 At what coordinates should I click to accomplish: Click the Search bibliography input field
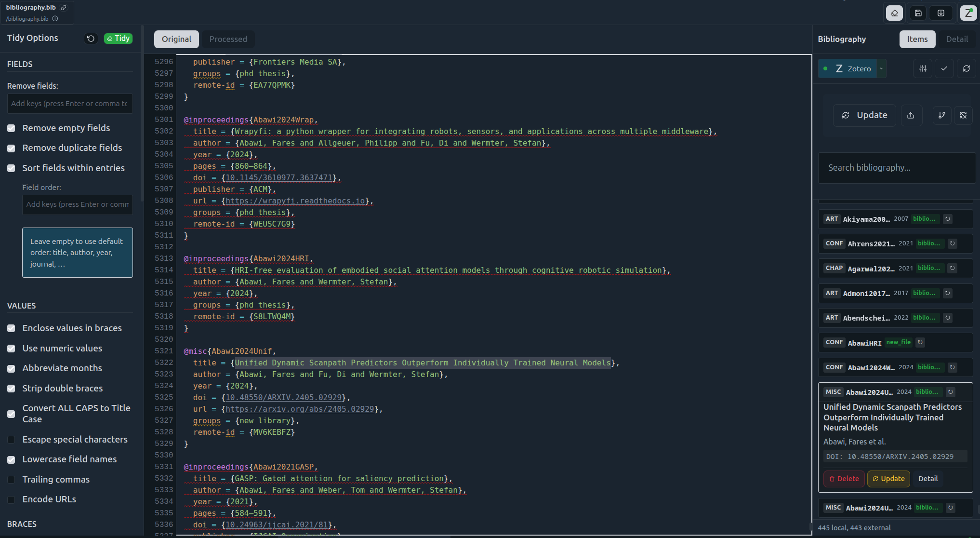click(x=897, y=168)
